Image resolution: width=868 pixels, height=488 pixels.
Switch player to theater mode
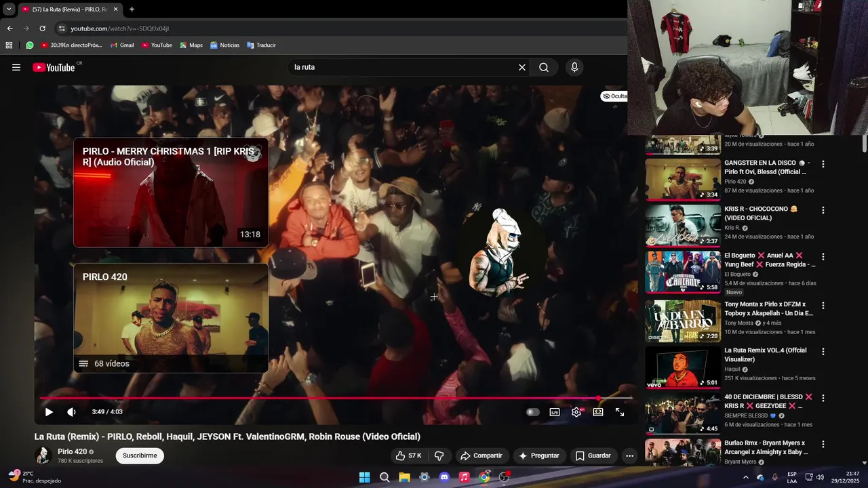[x=598, y=412]
